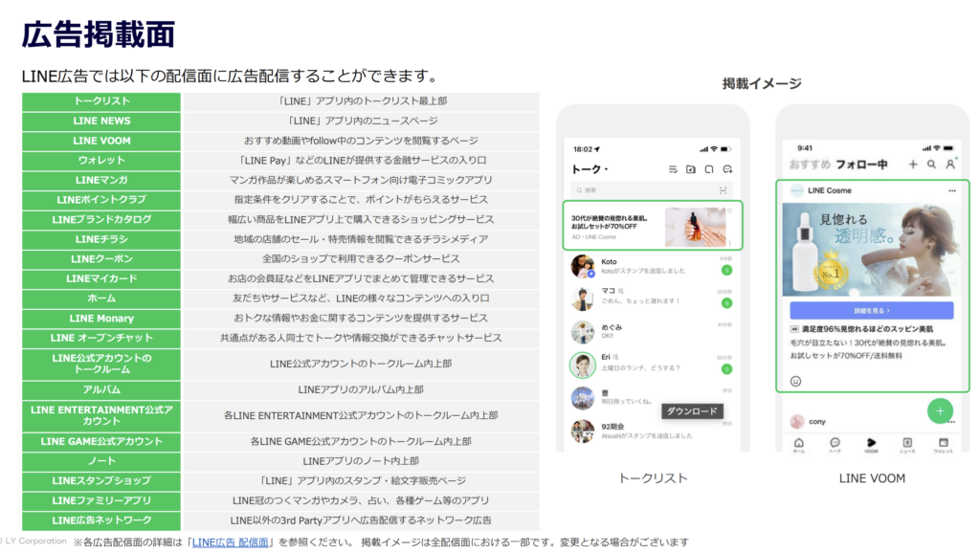
Task: Select the LINE VOOM row label in table
Action: [101, 141]
